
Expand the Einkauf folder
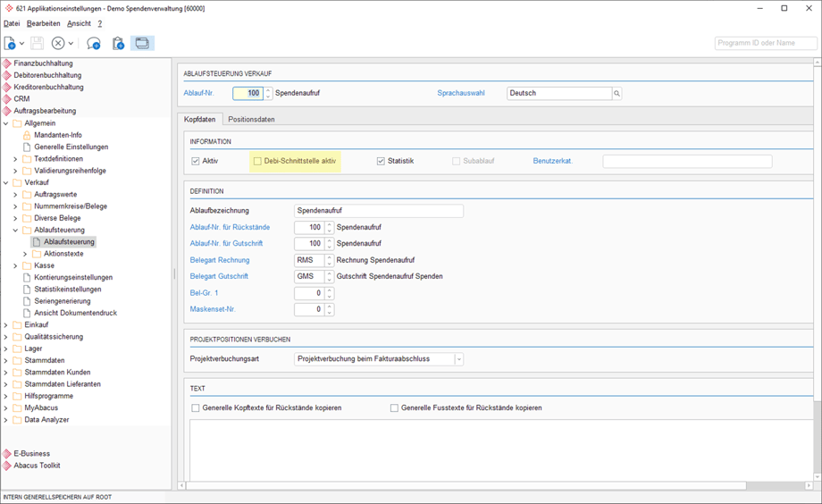[x=5, y=324]
